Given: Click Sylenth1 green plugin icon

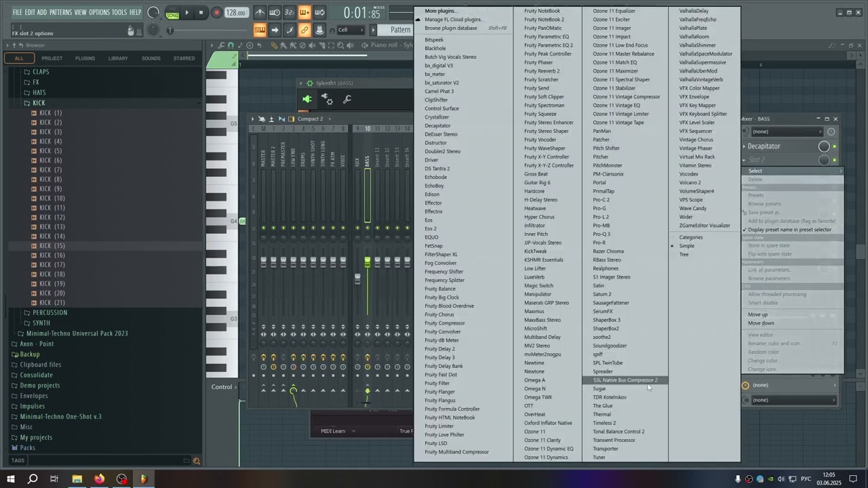Looking at the screenshot, I should point(307,100).
